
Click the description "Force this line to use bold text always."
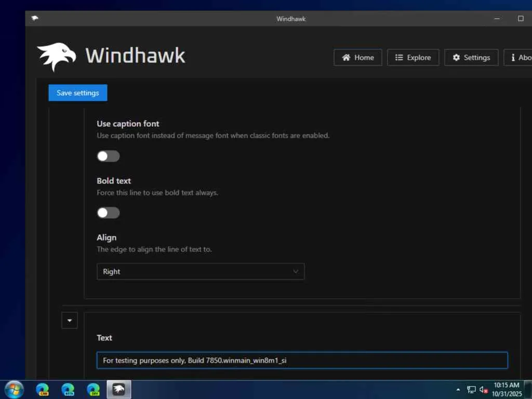(157, 193)
